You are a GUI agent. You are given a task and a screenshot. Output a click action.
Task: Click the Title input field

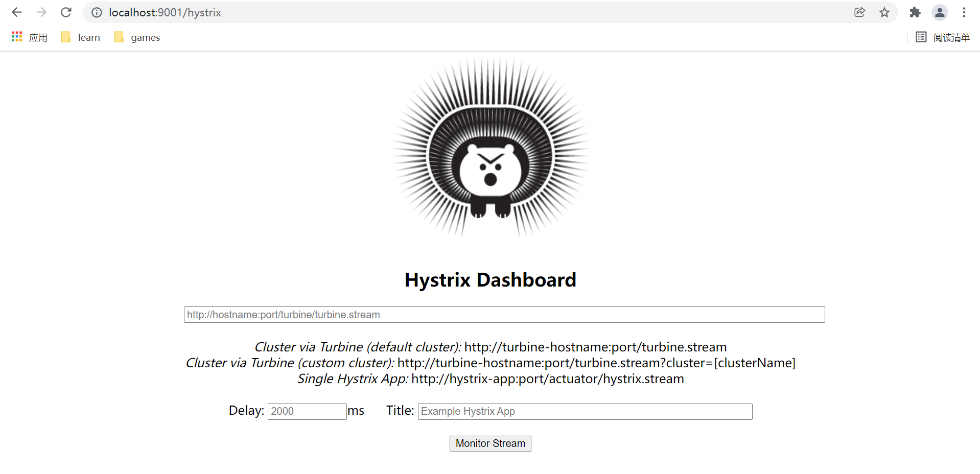pyautogui.click(x=585, y=411)
